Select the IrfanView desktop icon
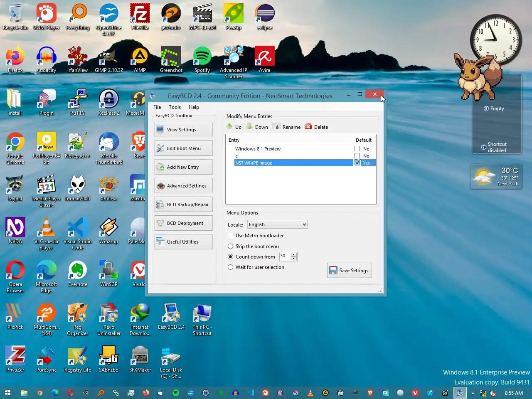This screenshot has width=532, height=399. point(78,60)
